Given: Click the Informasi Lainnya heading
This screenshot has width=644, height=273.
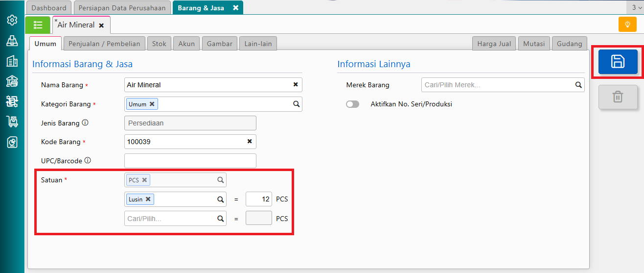Looking at the screenshot, I should click(374, 64).
